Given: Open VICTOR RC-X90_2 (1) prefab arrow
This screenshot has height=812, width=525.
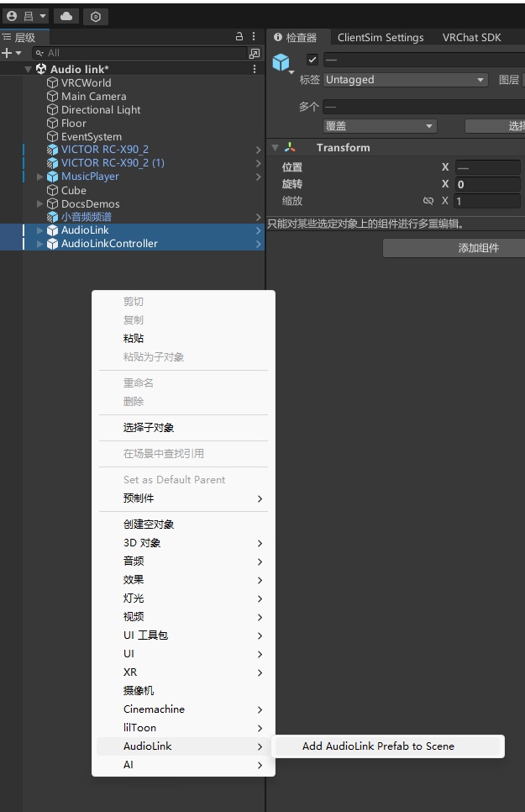Looking at the screenshot, I should click(x=259, y=163).
